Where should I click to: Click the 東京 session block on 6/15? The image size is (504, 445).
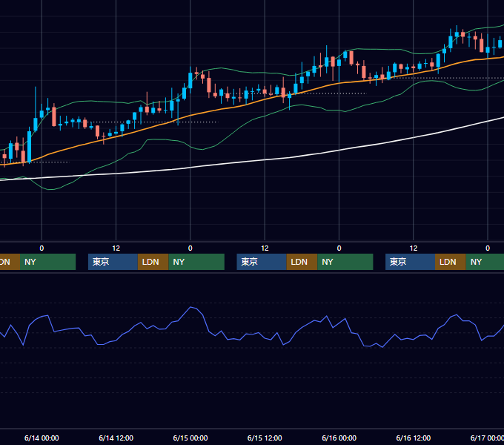tap(262, 262)
